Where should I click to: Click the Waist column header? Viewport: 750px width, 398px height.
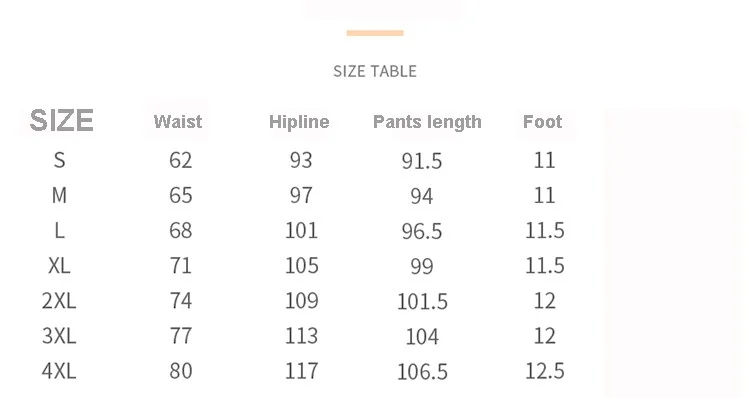coord(177,122)
